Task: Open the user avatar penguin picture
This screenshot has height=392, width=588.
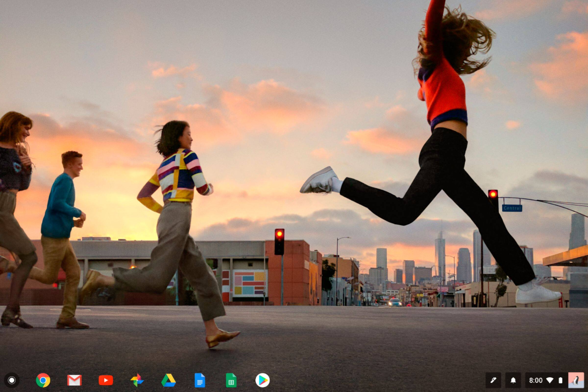Action: (x=576, y=380)
